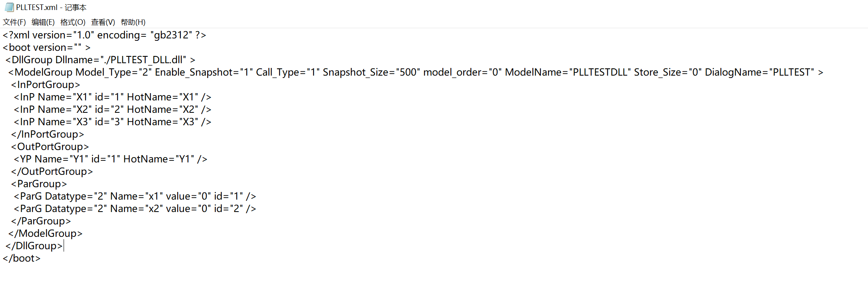Click the InP line named X2
This screenshot has height=308, width=868.
(112, 110)
